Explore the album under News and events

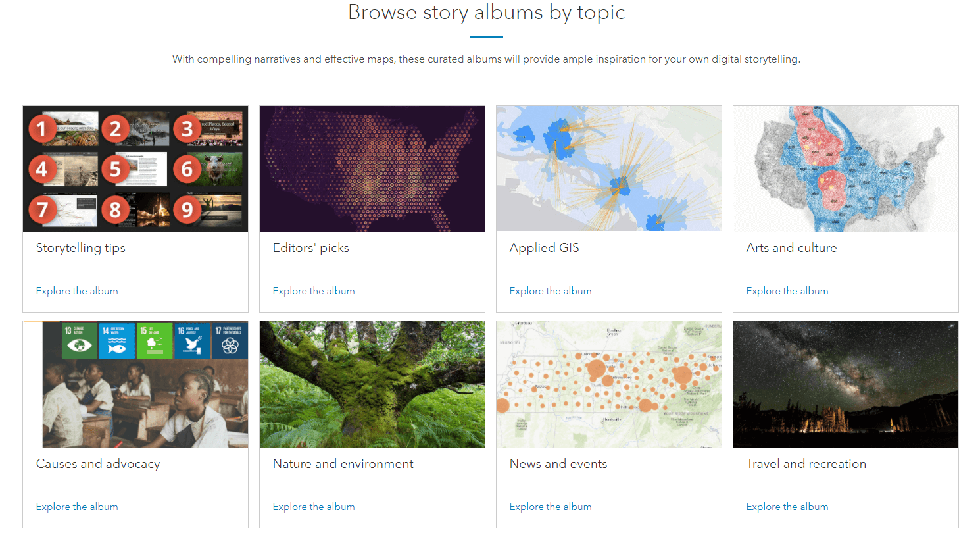(x=551, y=507)
